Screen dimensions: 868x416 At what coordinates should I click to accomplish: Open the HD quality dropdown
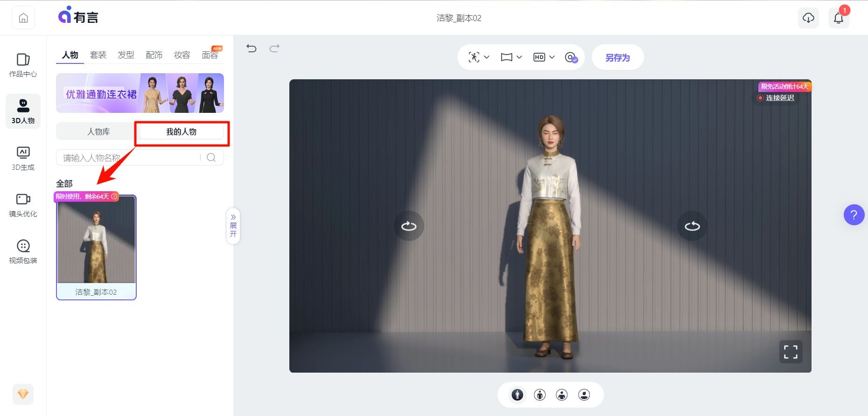[544, 57]
